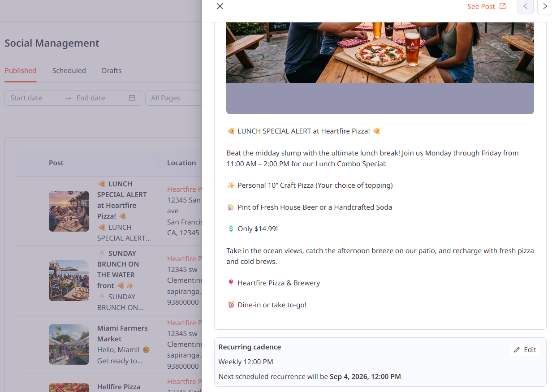Click the external link icon beside See Post
This screenshot has width=552, height=392.
(503, 6)
